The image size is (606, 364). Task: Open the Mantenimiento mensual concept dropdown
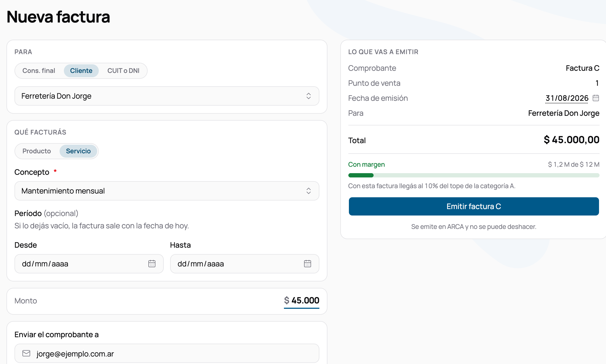point(167,191)
